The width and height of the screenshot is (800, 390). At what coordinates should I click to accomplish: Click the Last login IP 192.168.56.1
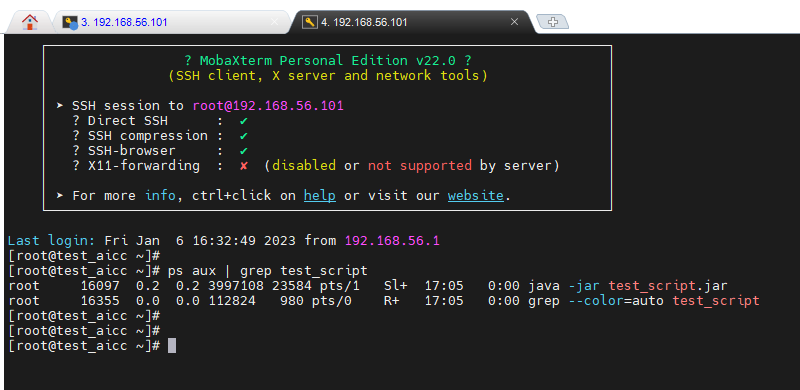tap(392, 240)
